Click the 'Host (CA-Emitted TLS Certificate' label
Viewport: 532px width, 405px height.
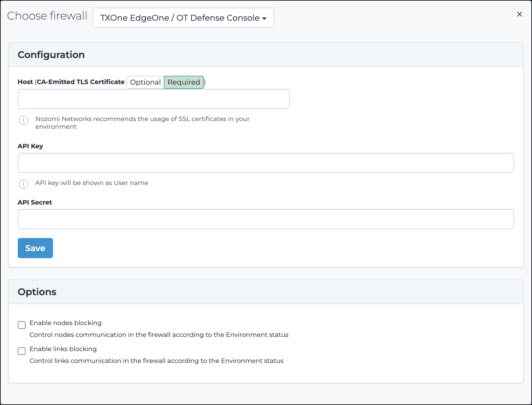(71, 82)
